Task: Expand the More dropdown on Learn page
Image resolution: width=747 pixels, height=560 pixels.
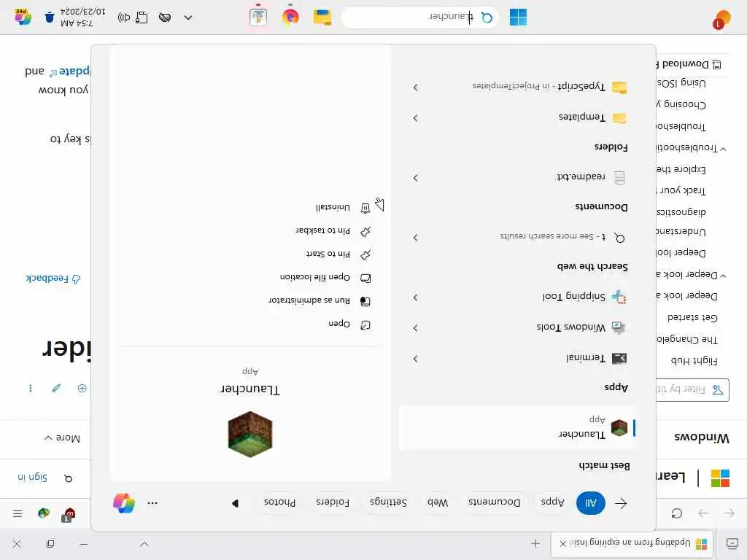Action: click(63, 438)
